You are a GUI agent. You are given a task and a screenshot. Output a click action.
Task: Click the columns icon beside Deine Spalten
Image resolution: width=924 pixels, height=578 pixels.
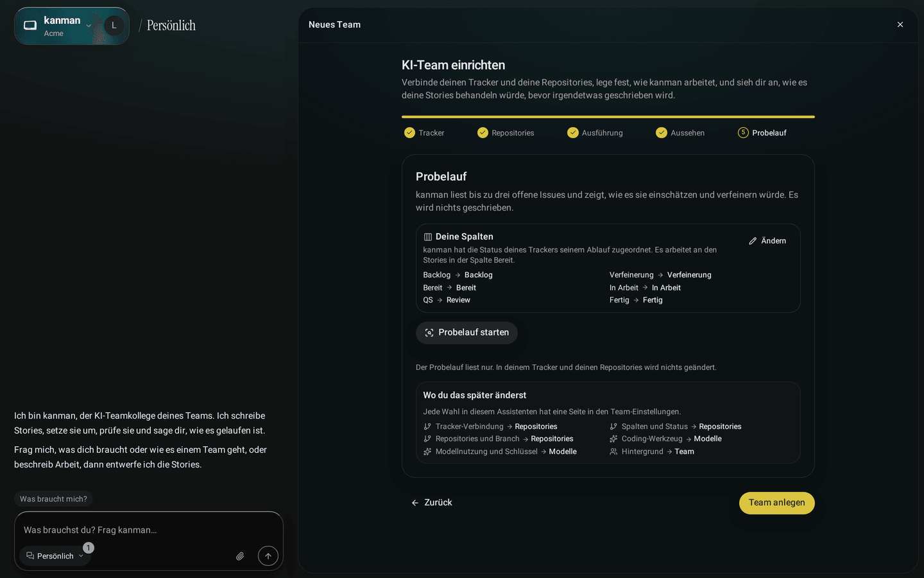pyautogui.click(x=428, y=237)
